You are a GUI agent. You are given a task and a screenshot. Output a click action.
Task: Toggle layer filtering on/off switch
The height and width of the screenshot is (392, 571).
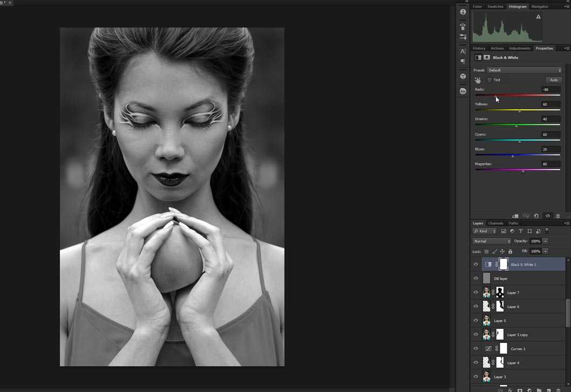(547, 230)
